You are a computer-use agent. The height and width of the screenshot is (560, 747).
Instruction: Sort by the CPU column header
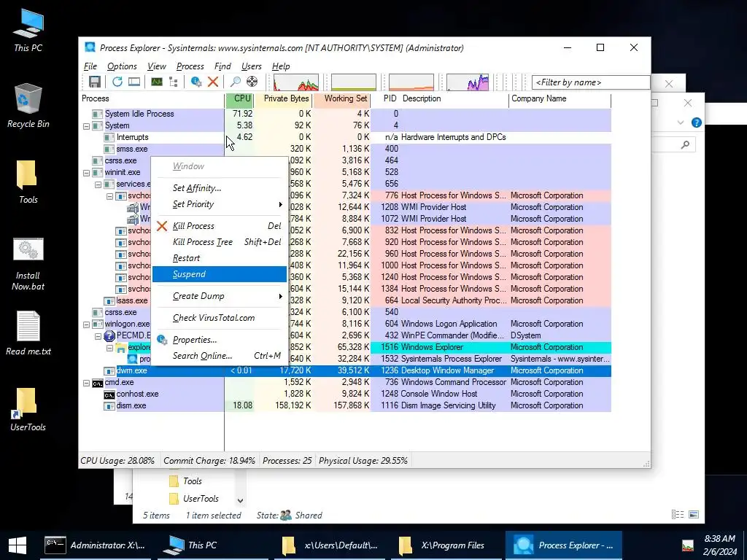point(239,98)
